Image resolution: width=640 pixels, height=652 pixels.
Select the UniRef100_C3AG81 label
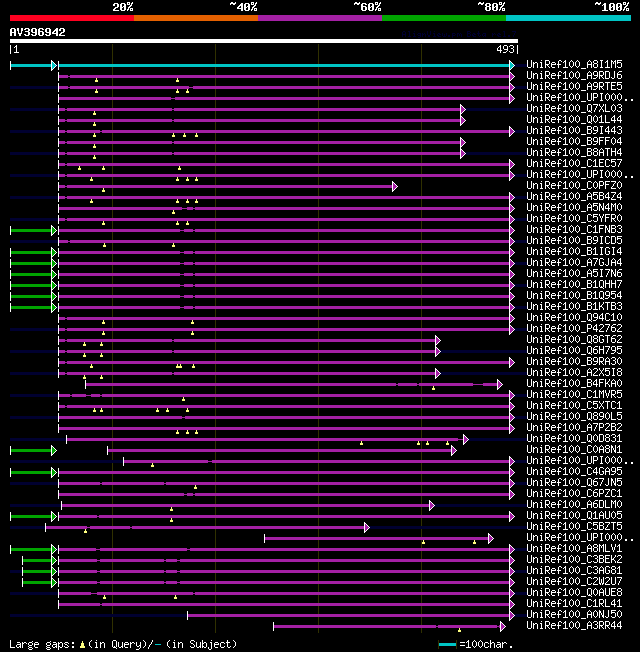574,570
